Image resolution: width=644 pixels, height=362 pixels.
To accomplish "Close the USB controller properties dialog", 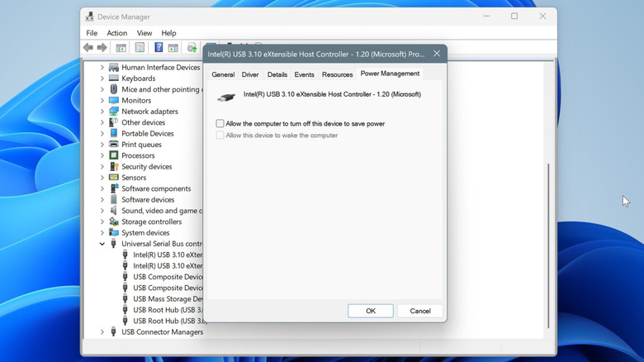I will (x=437, y=54).
